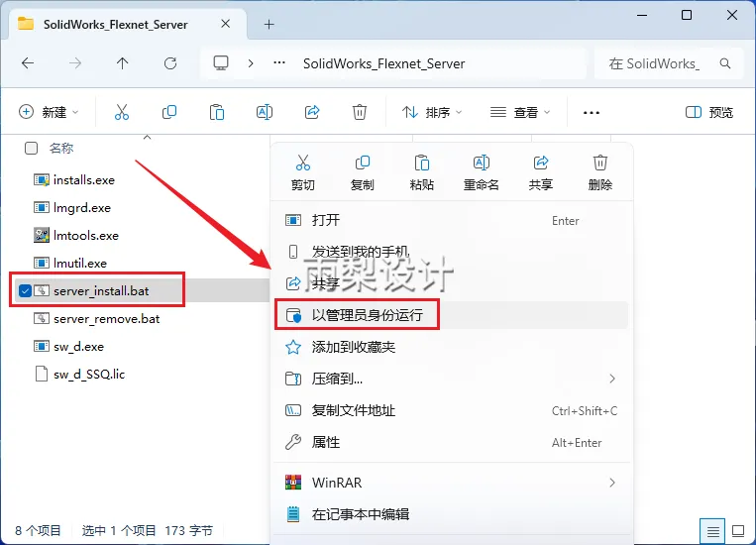
Task: Select Cut (剪切) in context menu
Action: tap(303, 172)
